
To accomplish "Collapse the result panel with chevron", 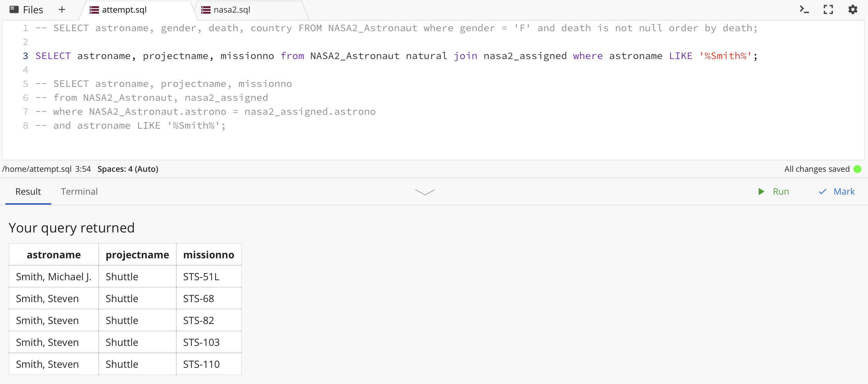I will tap(425, 192).
